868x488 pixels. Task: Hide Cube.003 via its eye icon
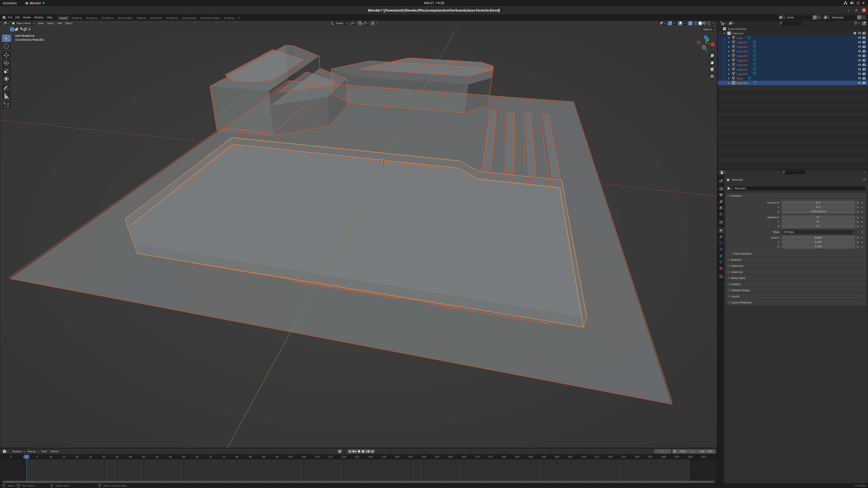point(859,51)
